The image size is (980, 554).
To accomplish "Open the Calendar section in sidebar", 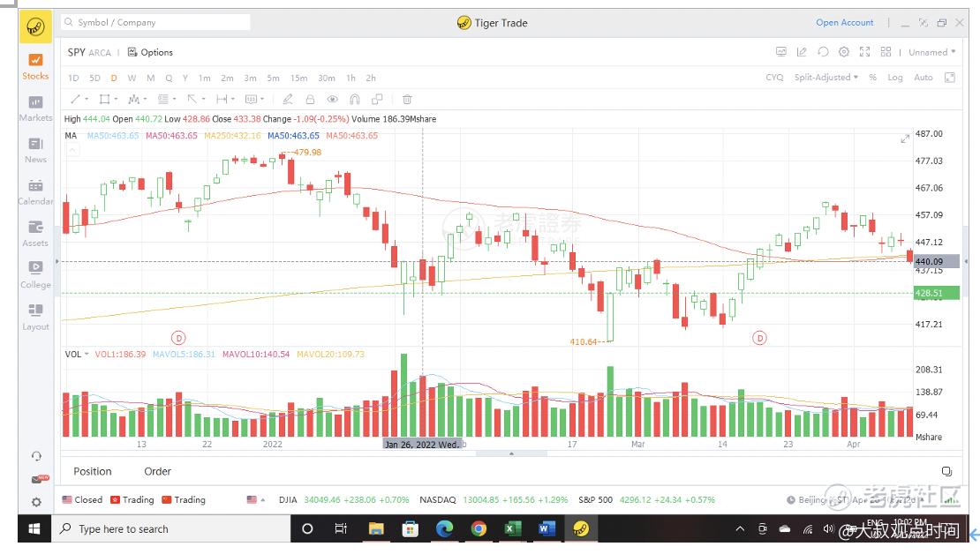I will tap(35, 192).
